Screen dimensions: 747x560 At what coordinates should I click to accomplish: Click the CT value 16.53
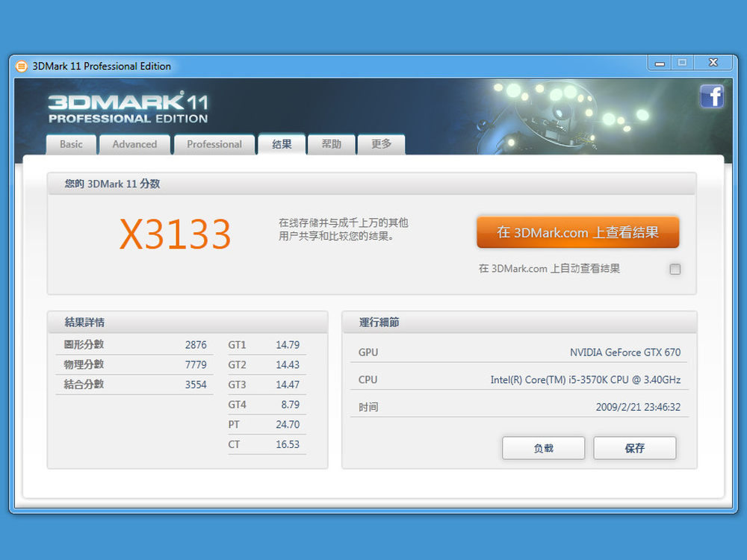[288, 444]
